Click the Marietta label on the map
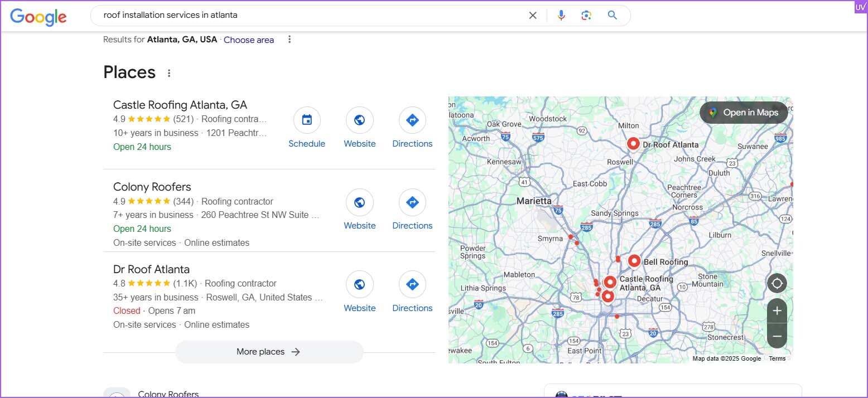 534,201
